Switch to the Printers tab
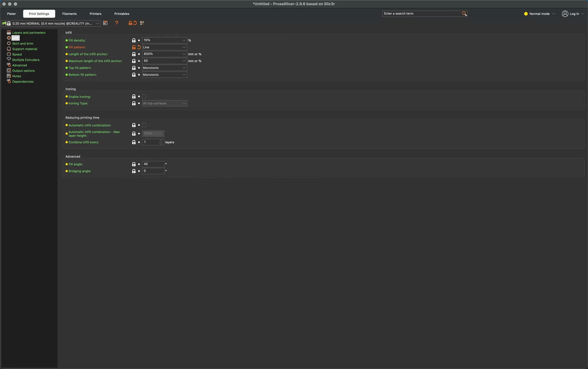This screenshot has width=588, height=369. (96, 14)
